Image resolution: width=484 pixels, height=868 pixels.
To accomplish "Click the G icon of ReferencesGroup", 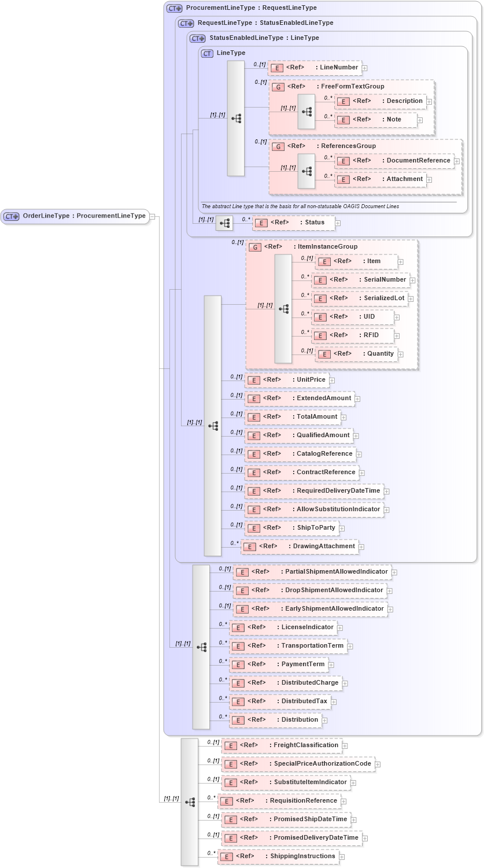I will point(277,146).
